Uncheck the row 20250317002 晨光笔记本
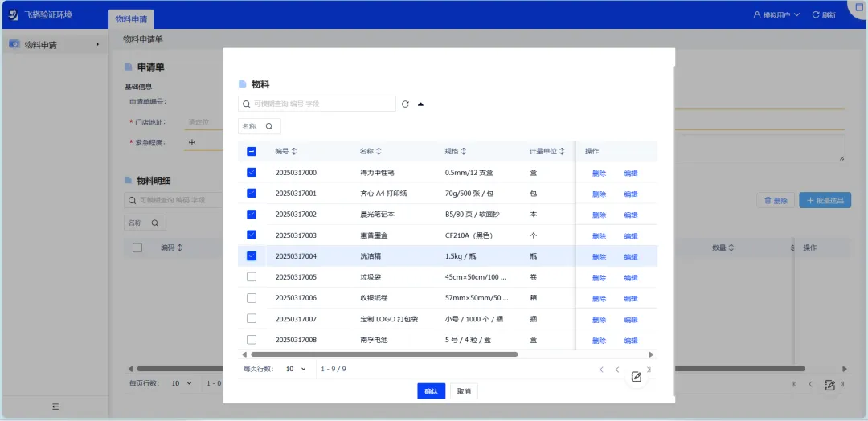This screenshot has height=421, width=868. pyautogui.click(x=252, y=214)
